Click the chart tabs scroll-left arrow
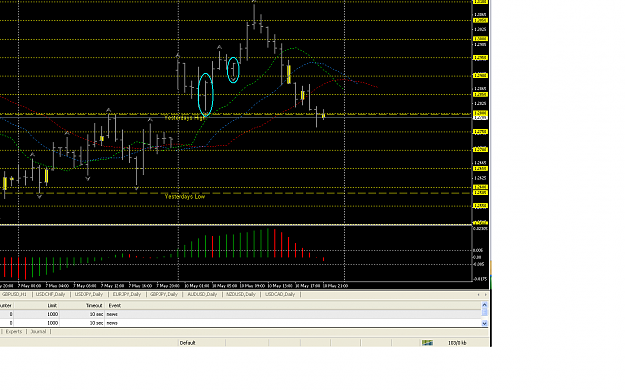The height and width of the screenshot is (390, 625). tap(479, 295)
